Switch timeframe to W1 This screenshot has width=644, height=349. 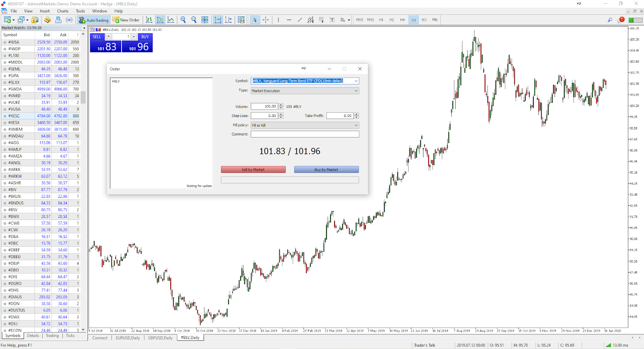coord(424,20)
